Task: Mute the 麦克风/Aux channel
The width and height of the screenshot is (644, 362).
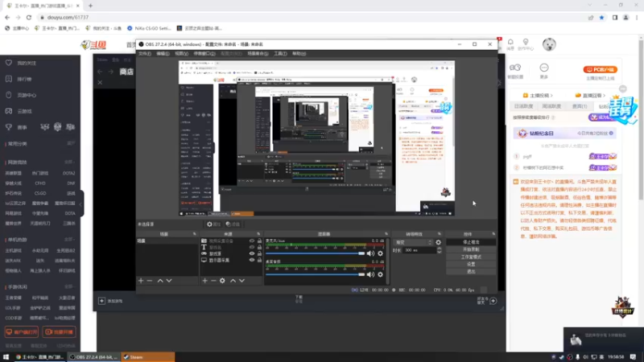Action: click(370, 253)
